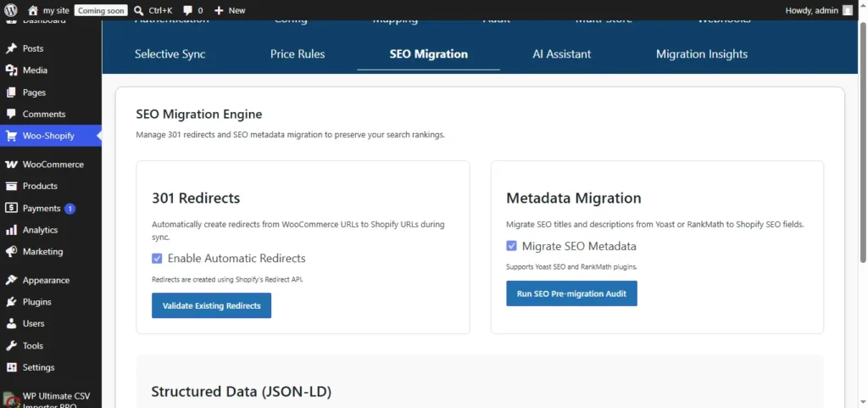
Task: Click the Metadata Migration heading
Action: coord(574,198)
